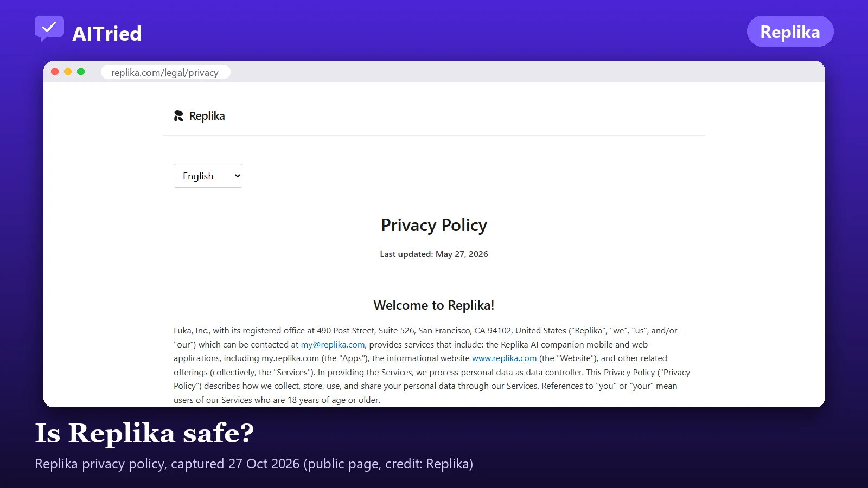Click the Privacy Policy heading

point(434,225)
